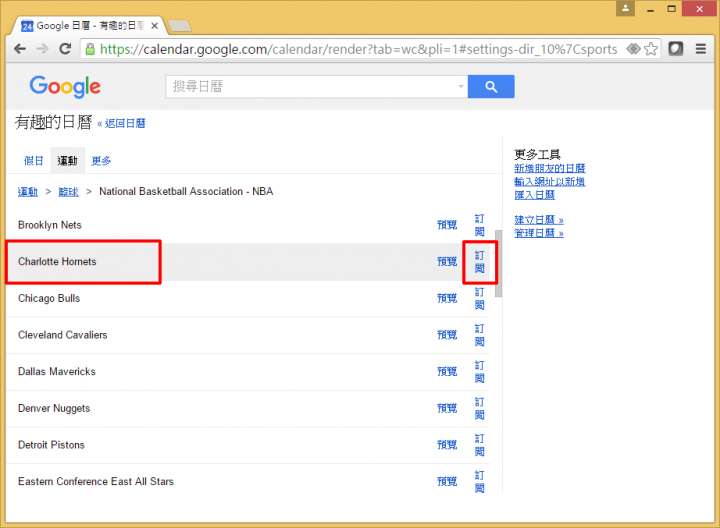
Task: Click the Chrome user profile icon
Action: 625,8
